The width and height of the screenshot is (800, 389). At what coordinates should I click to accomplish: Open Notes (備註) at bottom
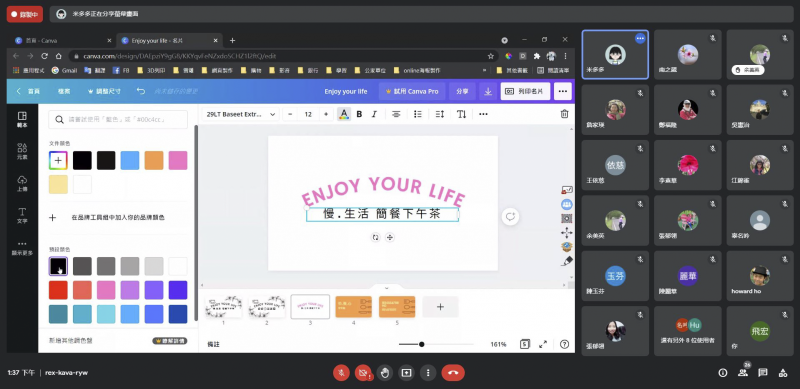point(213,344)
